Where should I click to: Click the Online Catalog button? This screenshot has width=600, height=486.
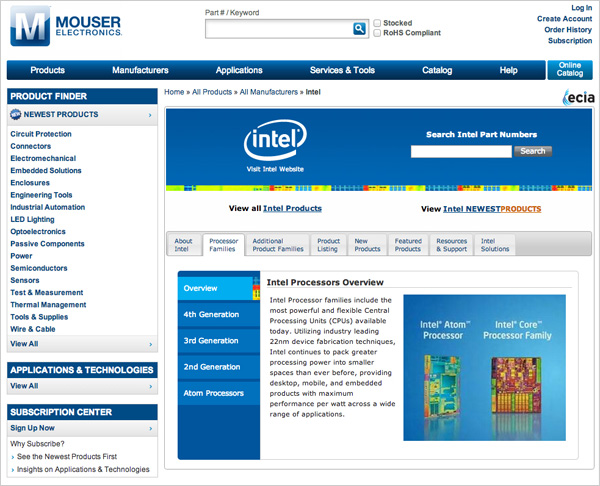coord(570,70)
